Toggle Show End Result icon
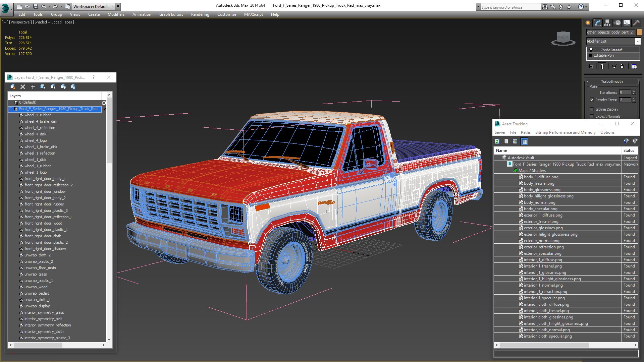The image size is (644, 362). click(x=602, y=66)
